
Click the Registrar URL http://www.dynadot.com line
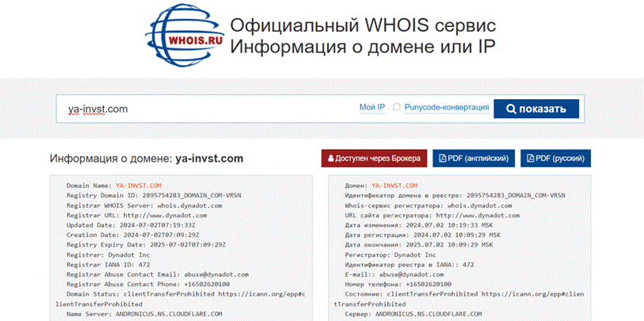pos(137,216)
